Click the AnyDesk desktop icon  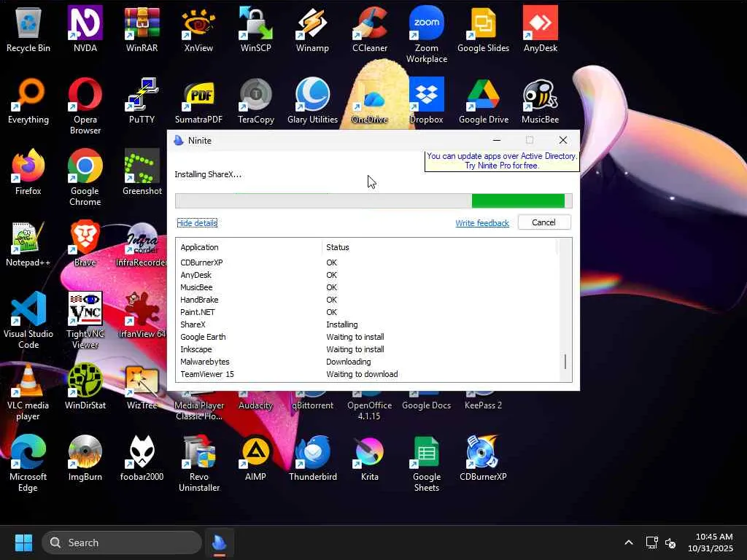[x=541, y=29]
